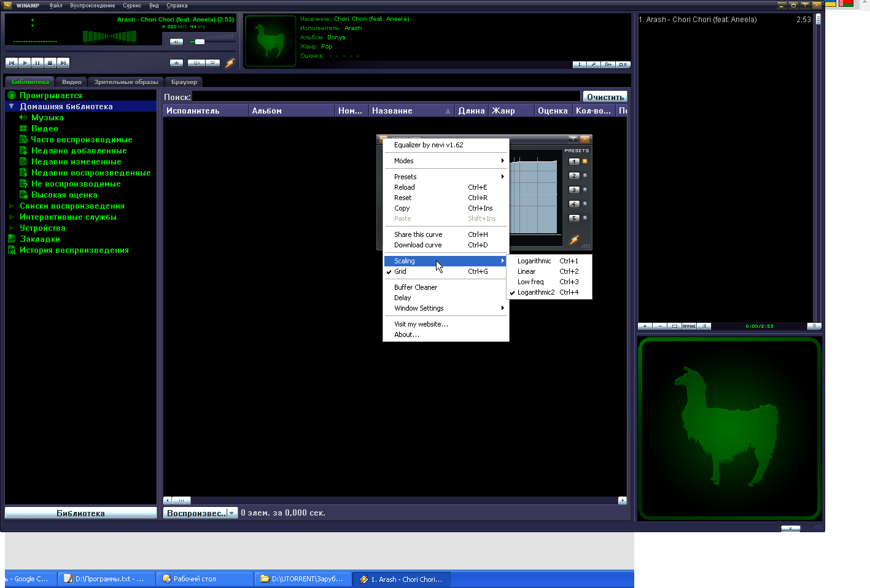This screenshot has height=588, width=870.
Task: Open the Сервис menu
Action: click(132, 6)
